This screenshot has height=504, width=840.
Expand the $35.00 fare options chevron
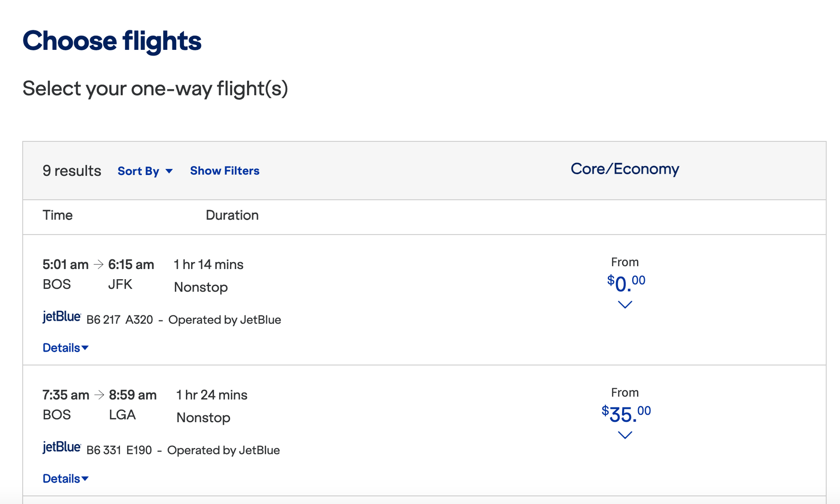pos(625,435)
